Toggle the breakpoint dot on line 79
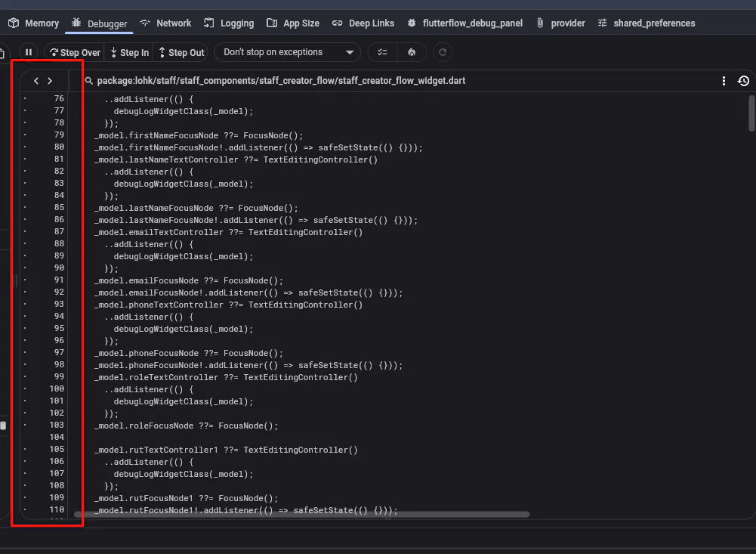The width and height of the screenshot is (756, 554). (25, 135)
